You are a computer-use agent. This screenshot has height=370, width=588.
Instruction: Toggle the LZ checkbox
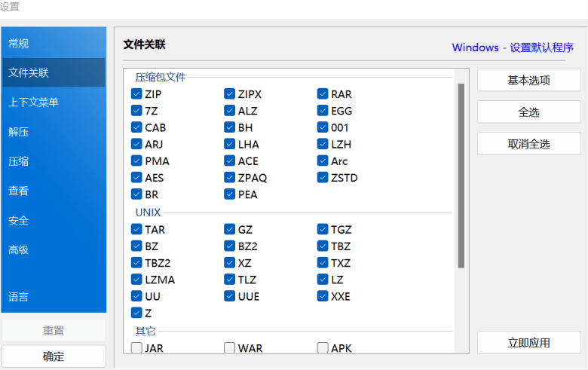pos(323,280)
